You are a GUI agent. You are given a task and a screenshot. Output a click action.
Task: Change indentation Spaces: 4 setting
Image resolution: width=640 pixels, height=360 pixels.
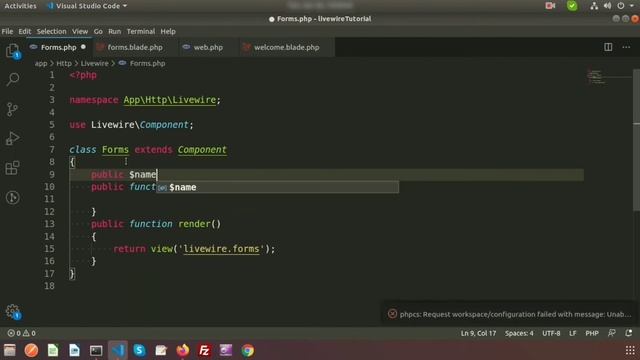pyautogui.click(x=519, y=333)
